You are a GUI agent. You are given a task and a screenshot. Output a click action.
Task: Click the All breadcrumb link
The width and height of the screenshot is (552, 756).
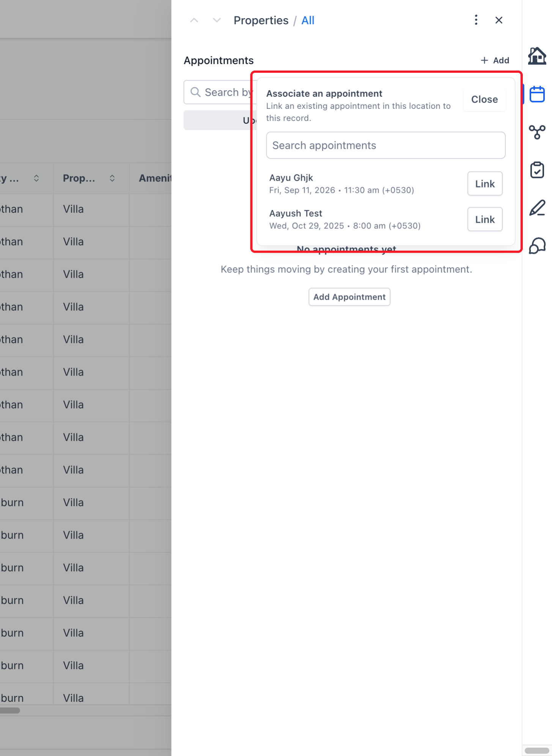pos(308,20)
